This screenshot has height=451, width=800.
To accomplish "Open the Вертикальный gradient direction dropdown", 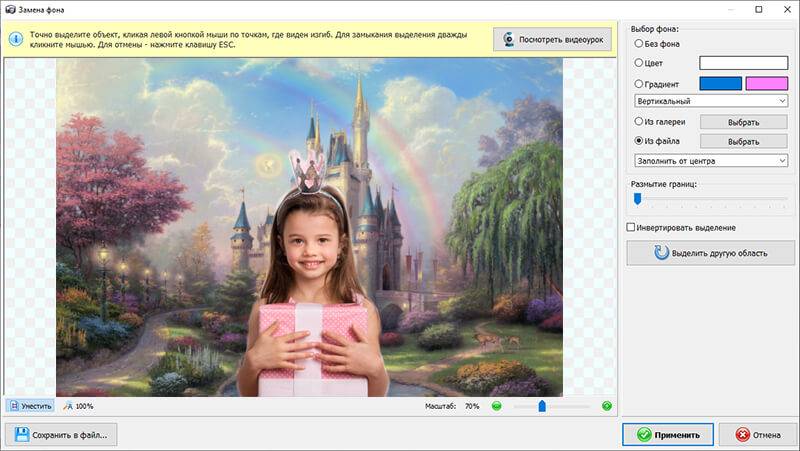I will coord(711,101).
